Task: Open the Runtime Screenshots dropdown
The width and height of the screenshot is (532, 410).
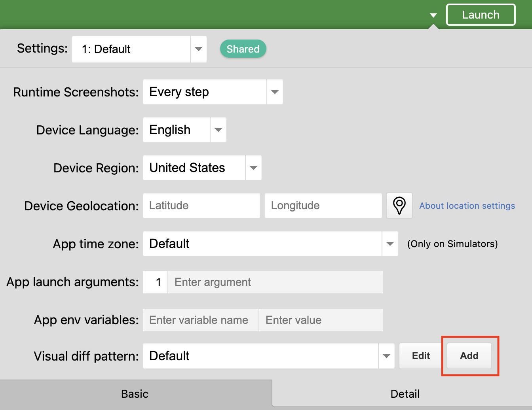Action: [x=275, y=92]
